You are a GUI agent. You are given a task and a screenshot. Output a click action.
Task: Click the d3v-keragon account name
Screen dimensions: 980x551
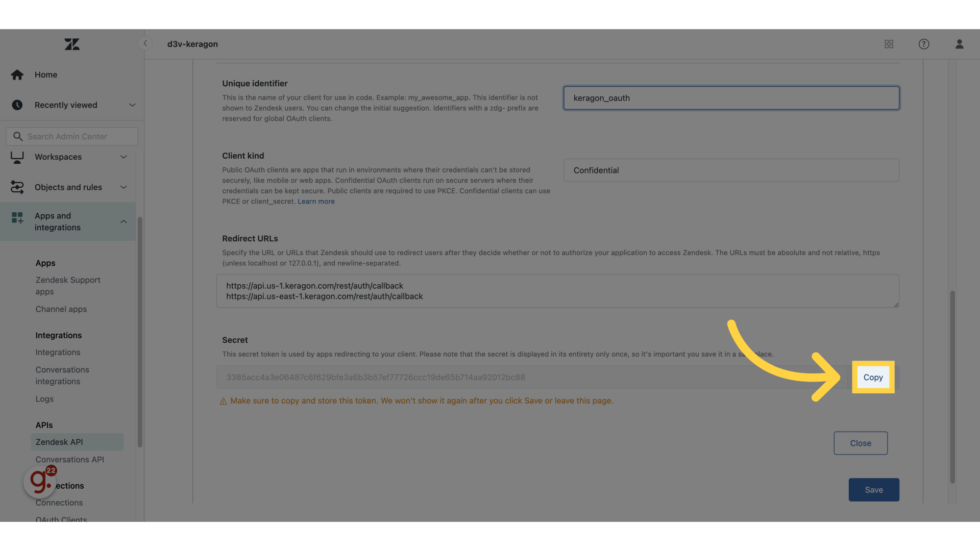click(192, 44)
